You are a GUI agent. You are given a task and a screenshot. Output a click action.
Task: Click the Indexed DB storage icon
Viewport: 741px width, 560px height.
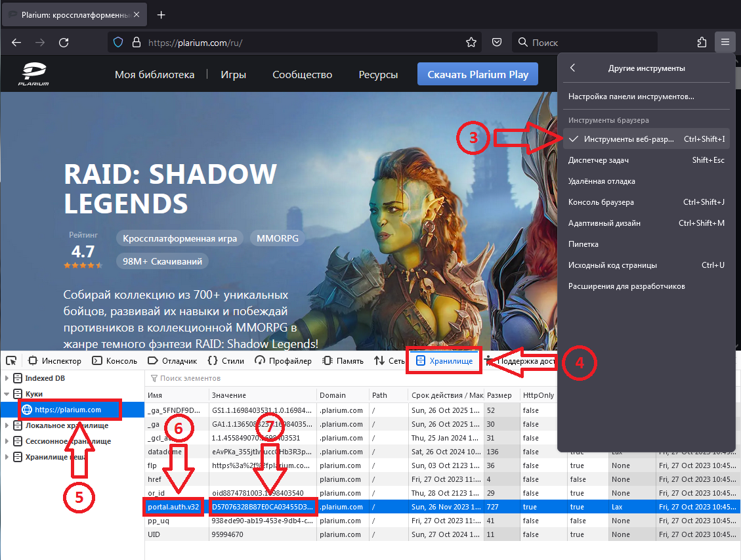(x=18, y=378)
